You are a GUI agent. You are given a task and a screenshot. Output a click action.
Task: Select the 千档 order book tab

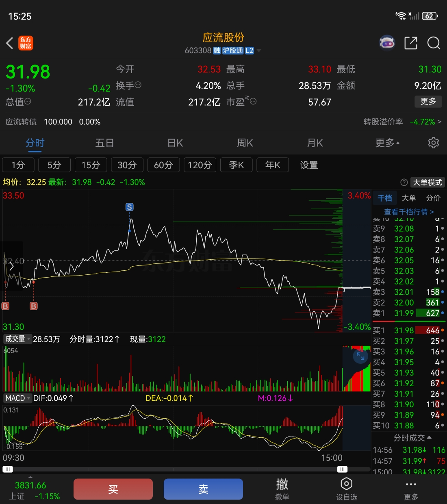coord(385,198)
